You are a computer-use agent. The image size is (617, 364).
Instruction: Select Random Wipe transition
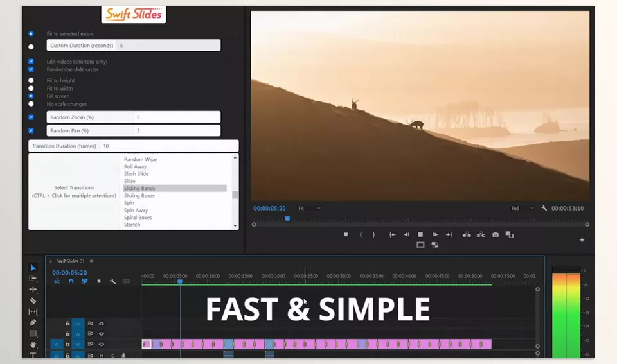pyautogui.click(x=140, y=159)
